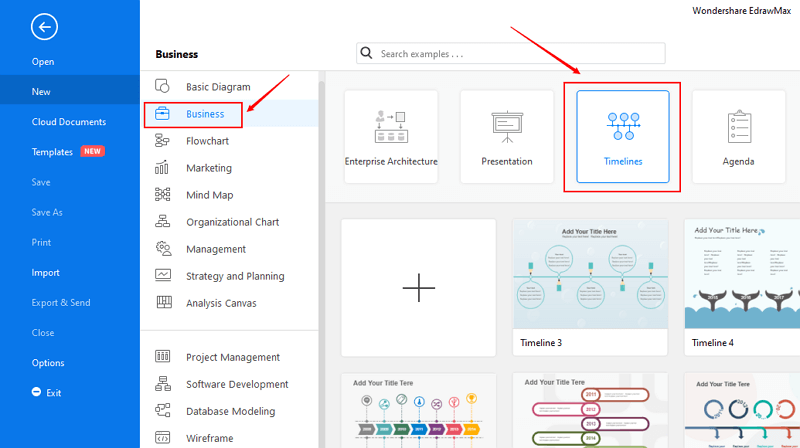The height and width of the screenshot is (448, 800).
Task: Click the Software Development icon
Action: (163, 383)
